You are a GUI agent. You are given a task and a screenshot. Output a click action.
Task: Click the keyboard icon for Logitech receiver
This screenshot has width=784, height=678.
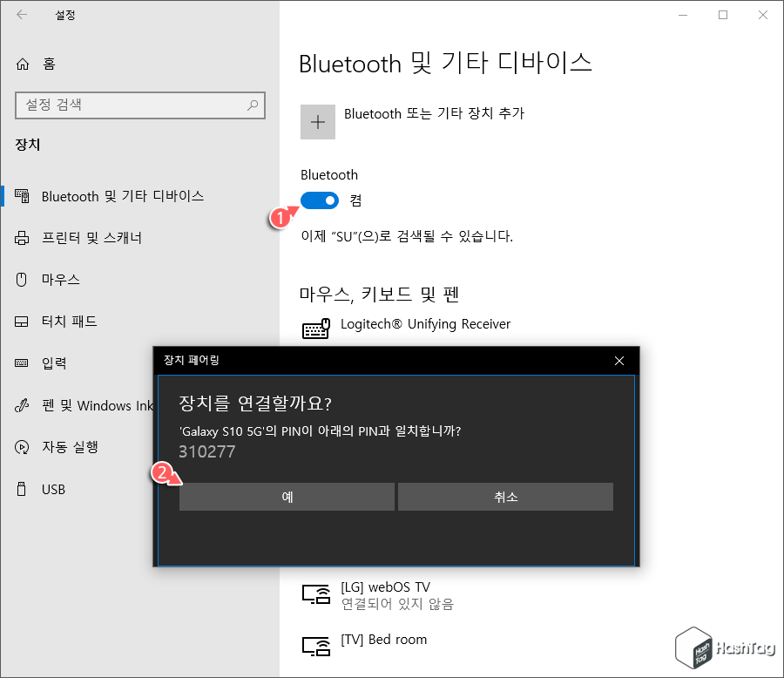(316, 329)
